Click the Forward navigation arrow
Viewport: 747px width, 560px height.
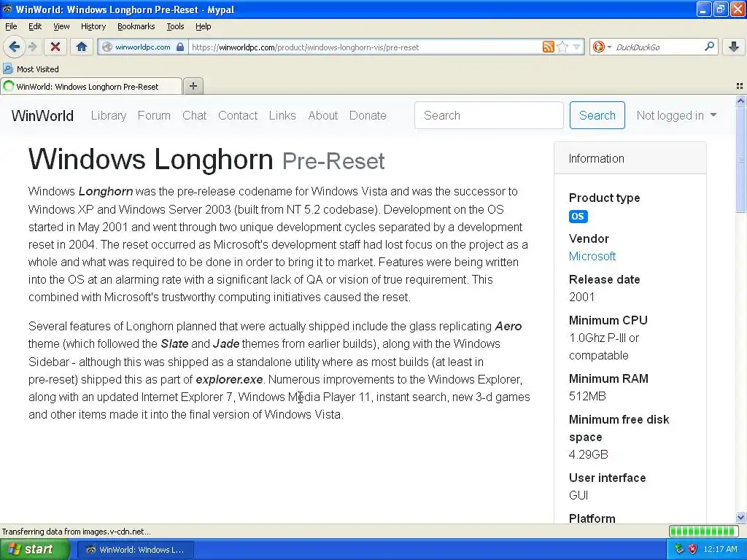point(32,47)
